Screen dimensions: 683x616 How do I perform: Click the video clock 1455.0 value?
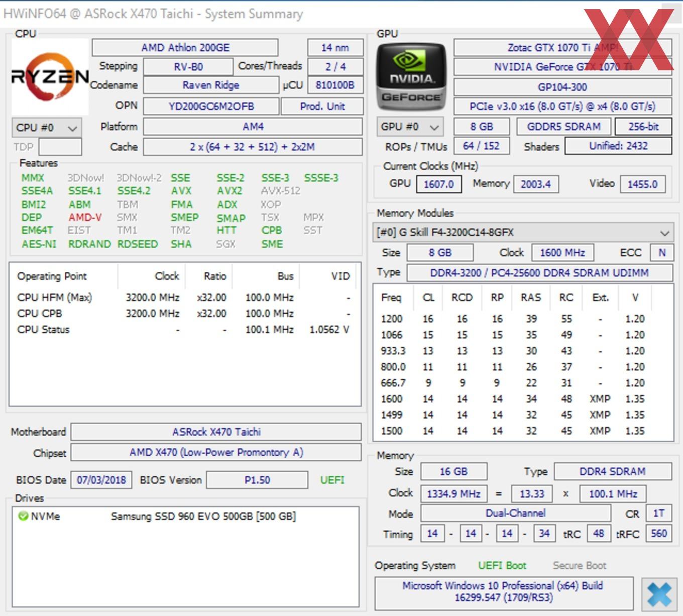click(x=642, y=184)
